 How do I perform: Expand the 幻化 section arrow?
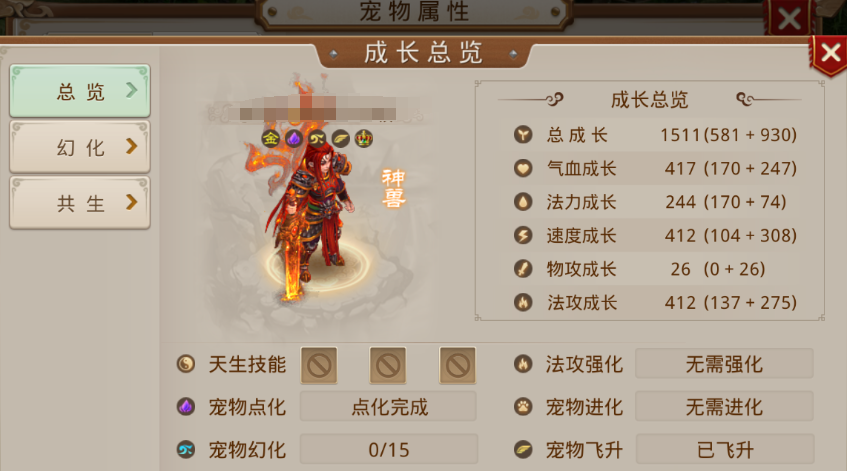(131, 146)
